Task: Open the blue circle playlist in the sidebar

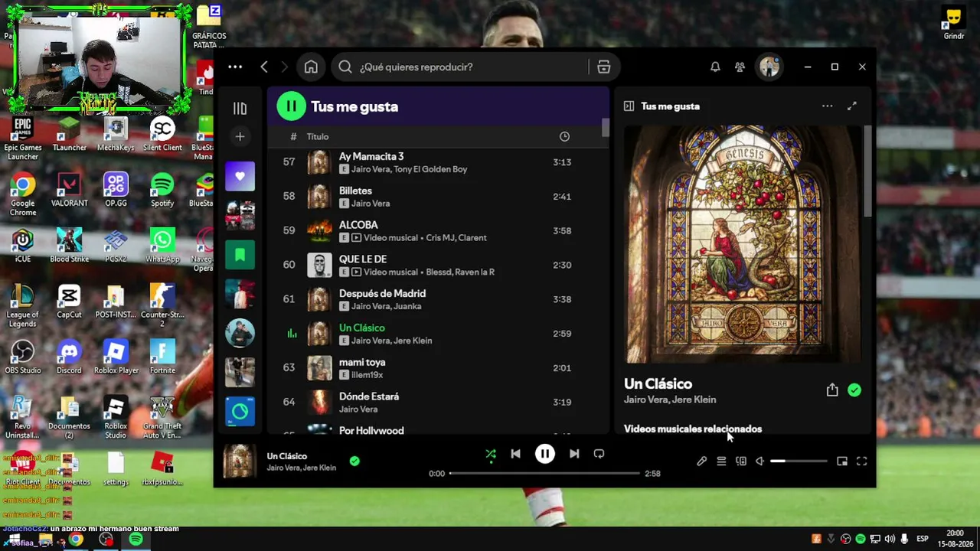Action: (x=240, y=412)
